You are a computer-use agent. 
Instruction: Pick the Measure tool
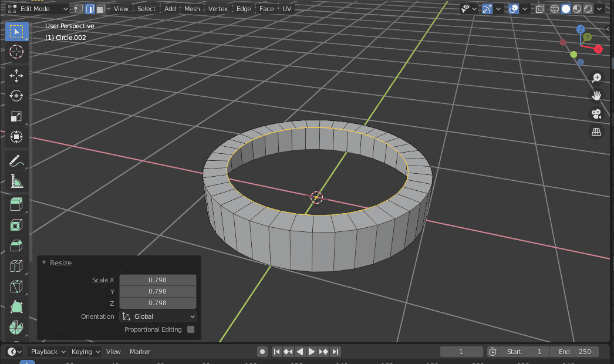pos(16,181)
